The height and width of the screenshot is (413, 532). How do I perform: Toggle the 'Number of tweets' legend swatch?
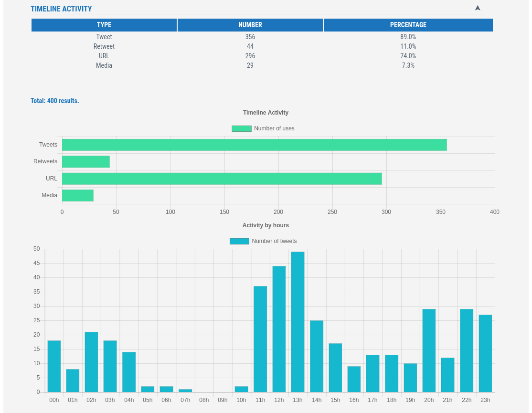239,241
